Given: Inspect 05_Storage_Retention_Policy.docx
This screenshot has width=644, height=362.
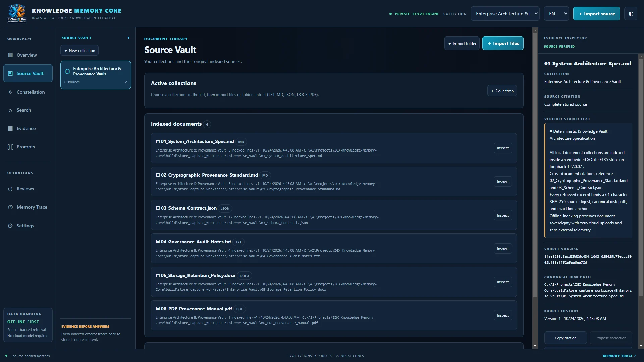Looking at the screenshot, I should [x=503, y=282].
